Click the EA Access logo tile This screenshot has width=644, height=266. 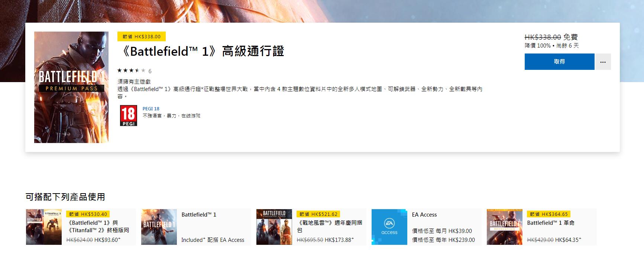pos(389,227)
